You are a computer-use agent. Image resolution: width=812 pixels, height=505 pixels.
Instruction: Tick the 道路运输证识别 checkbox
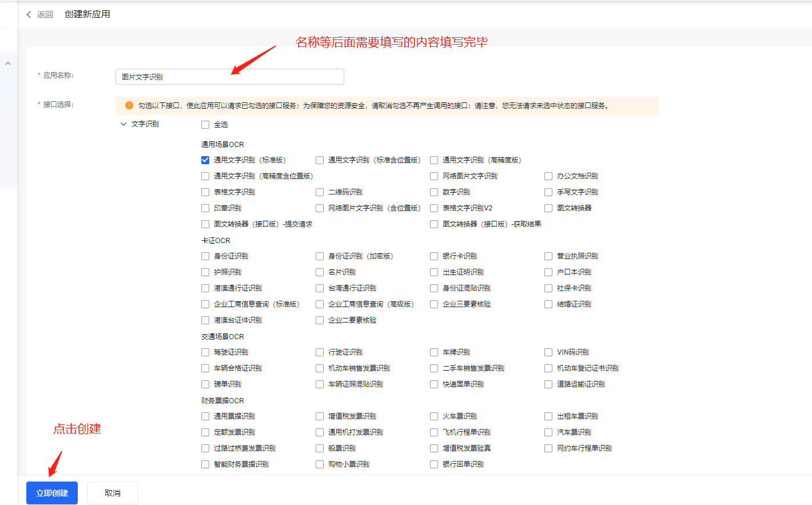click(x=548, y=384)
